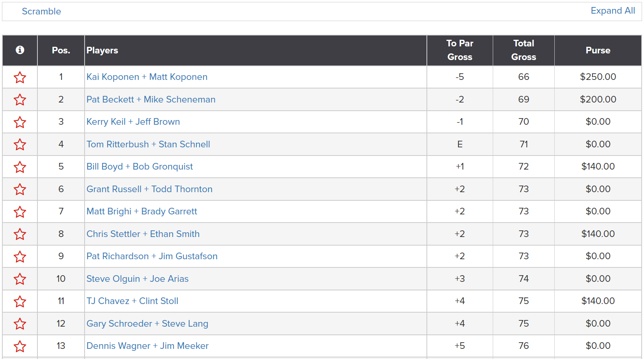Star the Steve Olguin + Joe Arias row
The image size is (644, 359).
[20, 279]
